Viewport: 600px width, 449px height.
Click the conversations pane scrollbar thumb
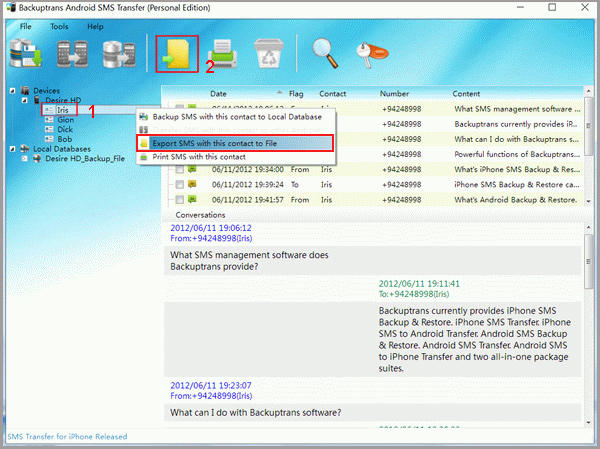coord(589,262)
